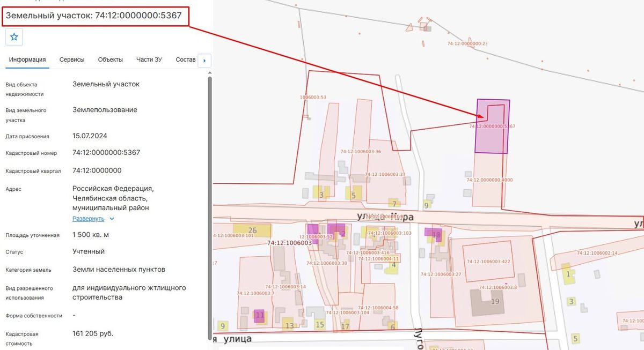Add parcel to favorites with star icon
The image size is (644, 350).
click(14, 37)
